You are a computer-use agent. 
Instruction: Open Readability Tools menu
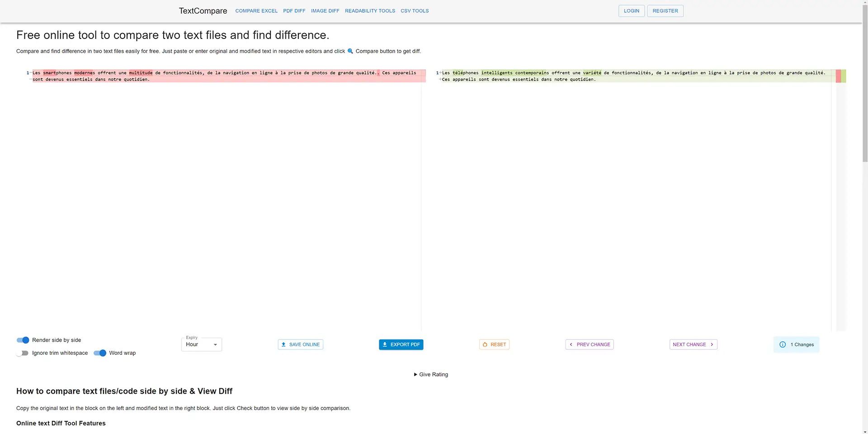coord(370,11)
